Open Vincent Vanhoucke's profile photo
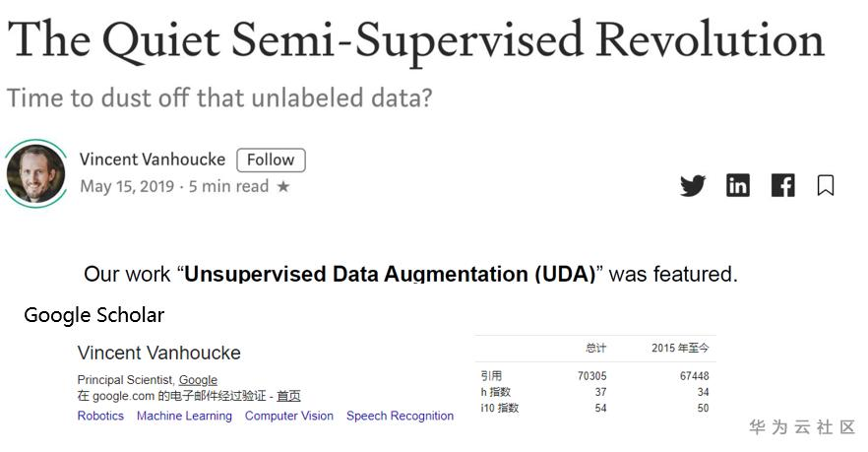Viewport: 868px width, 452px height. 36,173
